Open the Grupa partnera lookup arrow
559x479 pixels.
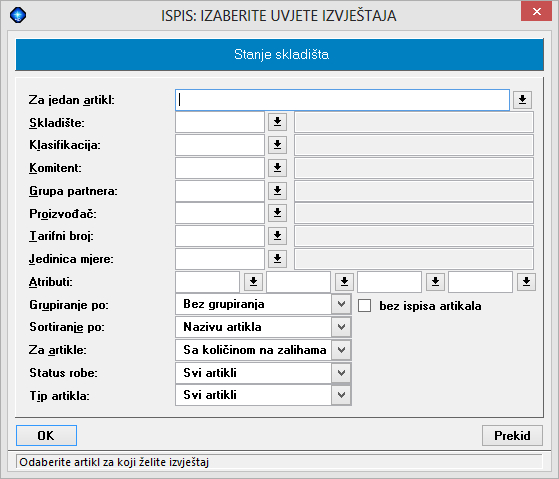[x=277, y=191]
